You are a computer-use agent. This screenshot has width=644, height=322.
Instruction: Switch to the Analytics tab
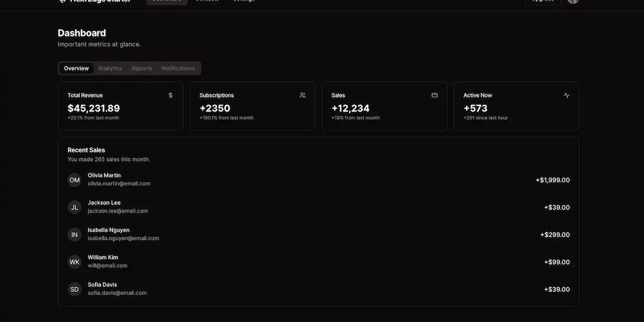point(110,68)
